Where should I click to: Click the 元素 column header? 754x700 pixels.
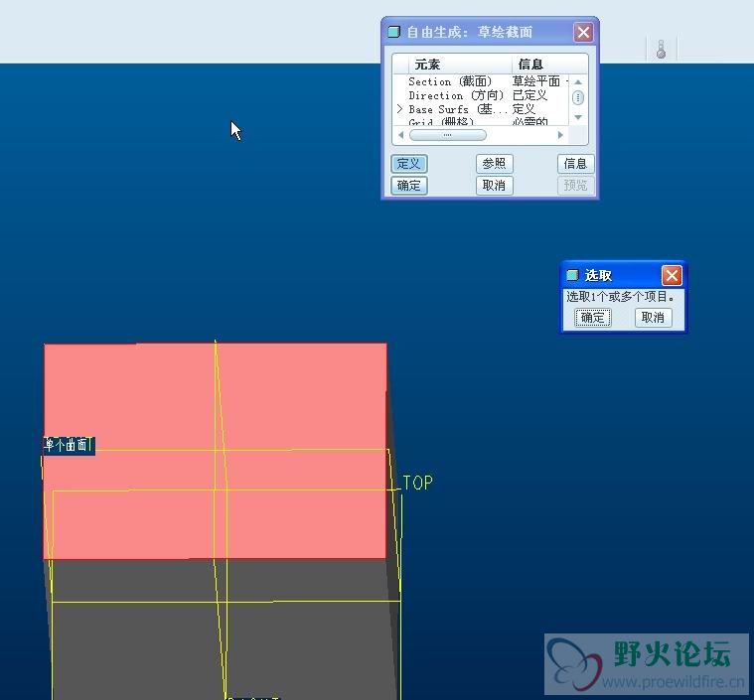pos(461,64)
